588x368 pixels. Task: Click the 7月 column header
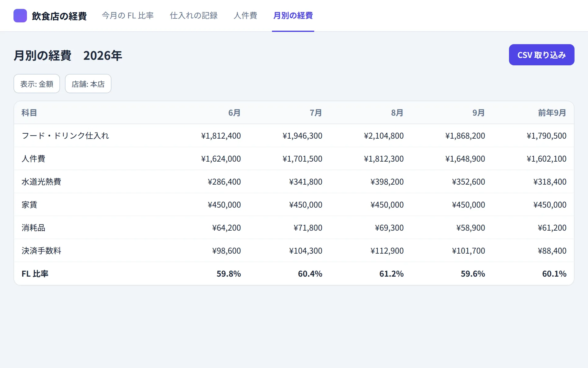[316, 113]
